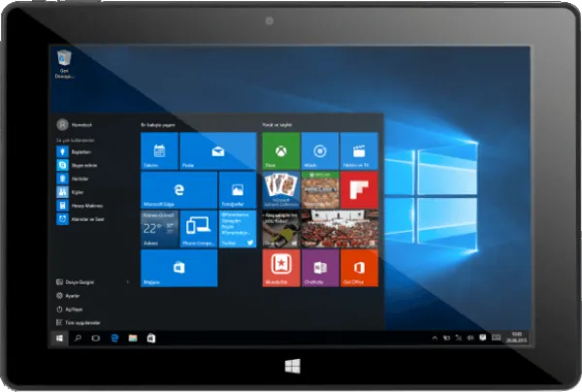Click the battery icon in system tray
This screenshot has width=582, height=392.
tap(446, 338)
